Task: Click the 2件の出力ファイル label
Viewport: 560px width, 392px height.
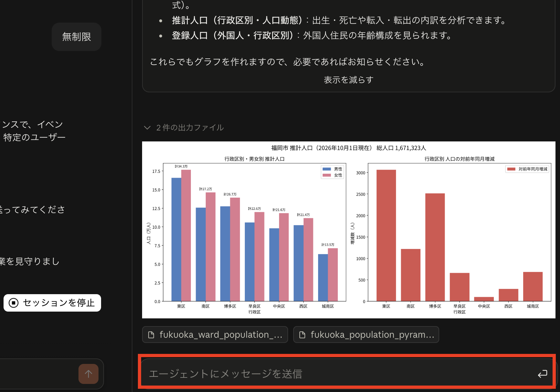Action: click(190, 128)
